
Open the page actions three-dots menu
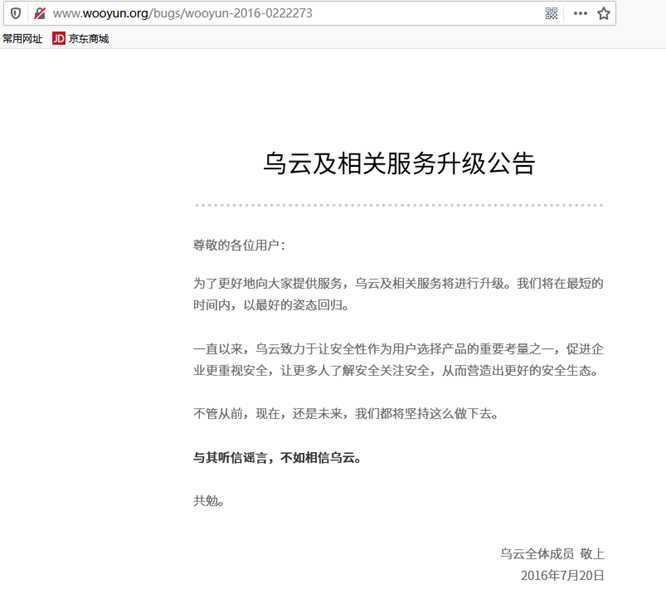580,14
